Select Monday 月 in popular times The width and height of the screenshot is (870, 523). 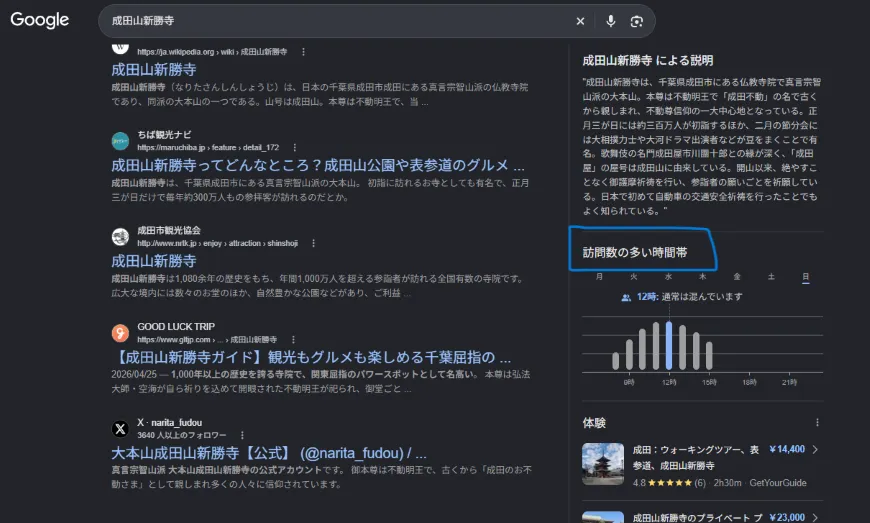(599, 276)
